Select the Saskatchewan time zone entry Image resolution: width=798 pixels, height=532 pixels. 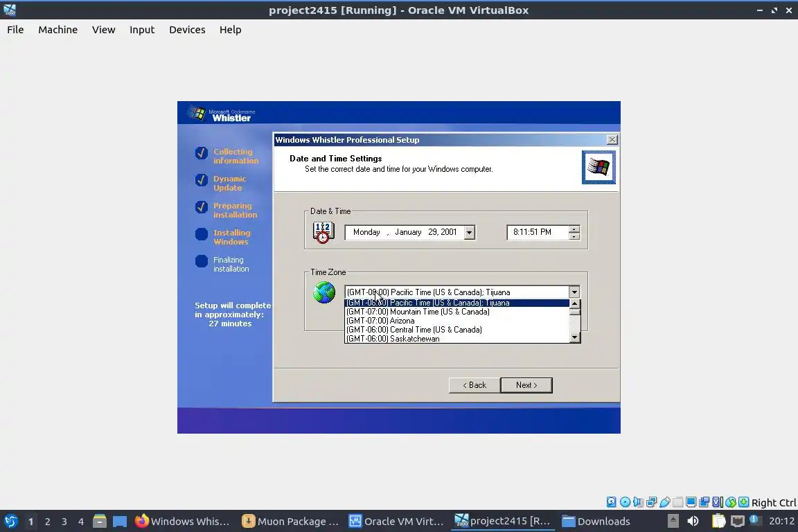[456, 339]
